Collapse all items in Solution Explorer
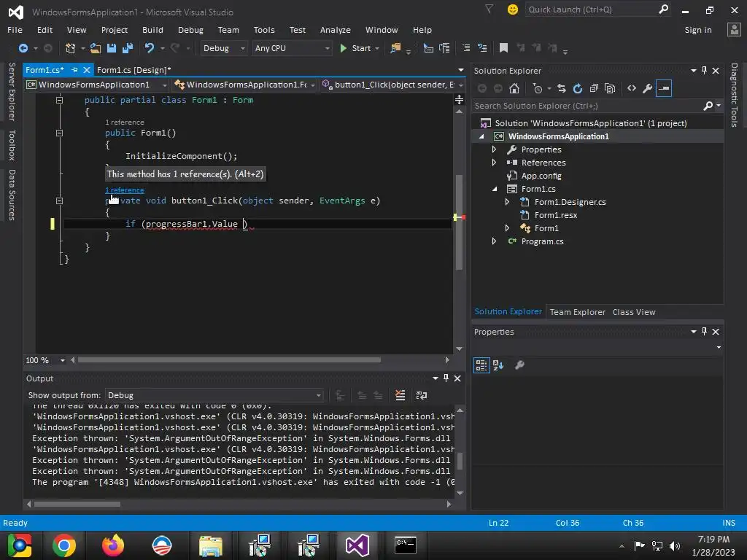Viewport: 747px width, 560px height. 594,88
